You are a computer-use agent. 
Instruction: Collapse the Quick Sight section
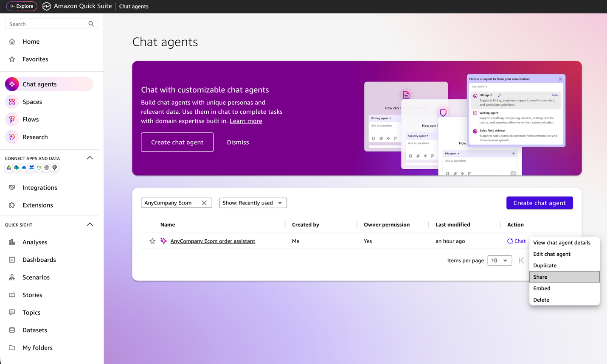90,224
